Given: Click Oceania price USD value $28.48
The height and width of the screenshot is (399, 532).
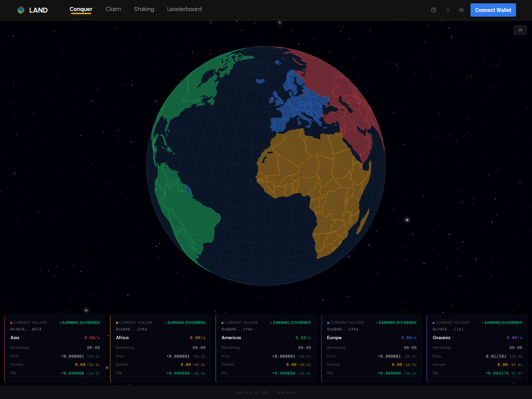Looking at the screenshot, I should tap(516, 356).
